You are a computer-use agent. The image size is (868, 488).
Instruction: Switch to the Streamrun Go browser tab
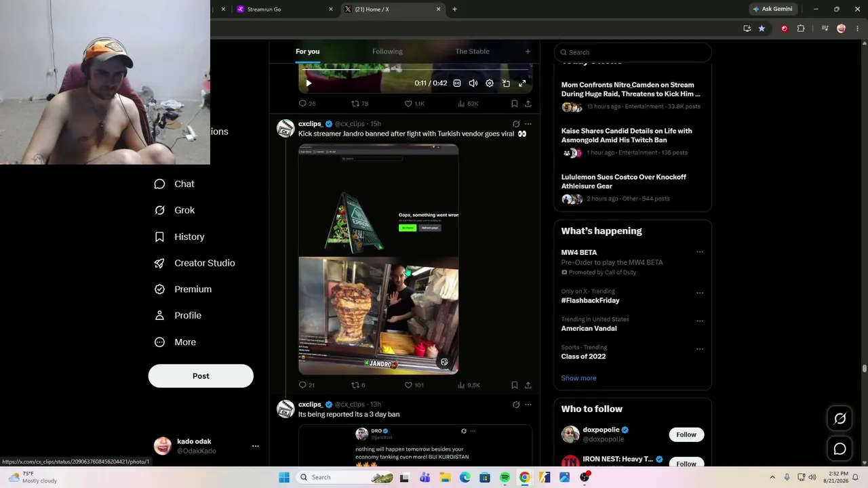pyautogui.click(x=284, y=9)
